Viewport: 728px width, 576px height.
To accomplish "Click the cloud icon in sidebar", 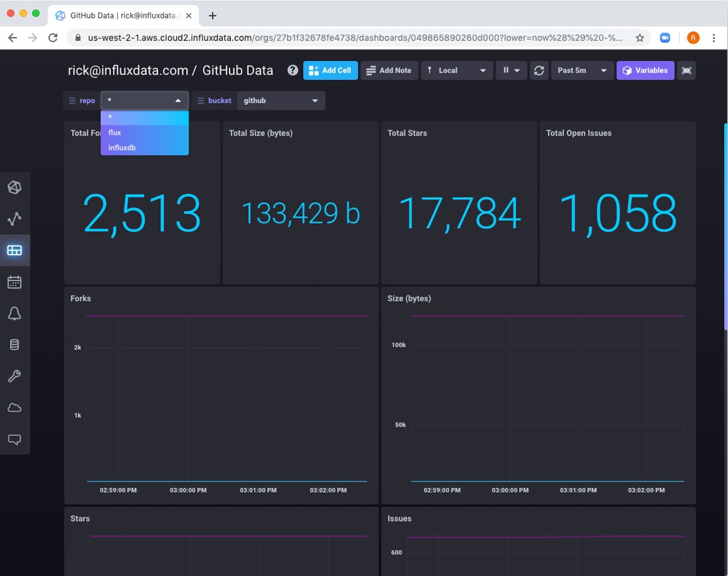I will tap(15, 408).
